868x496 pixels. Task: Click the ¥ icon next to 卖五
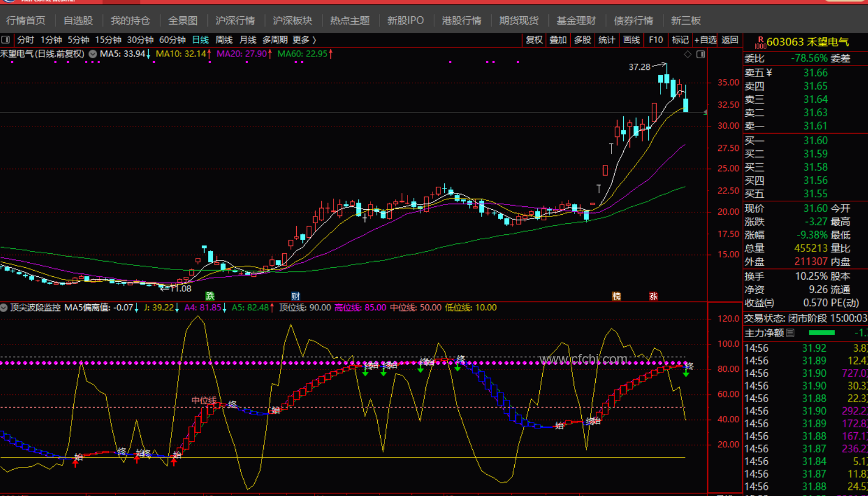[769, 73]
